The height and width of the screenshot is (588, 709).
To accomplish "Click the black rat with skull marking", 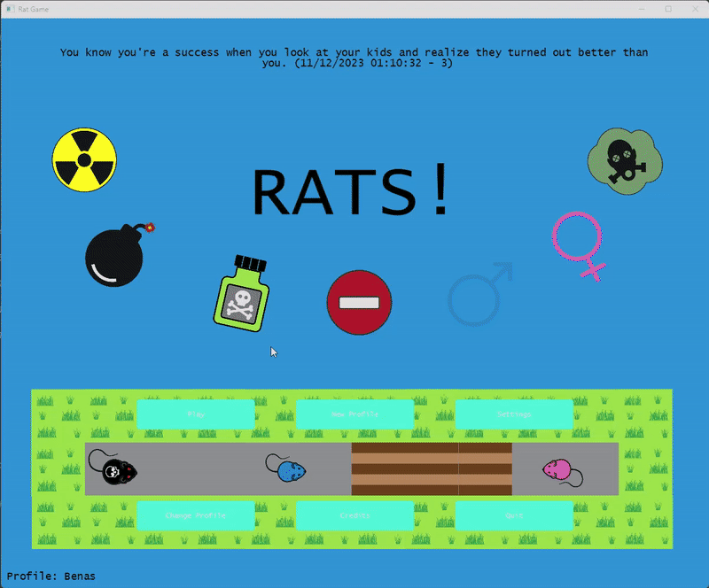I will [x=118, y=472].
